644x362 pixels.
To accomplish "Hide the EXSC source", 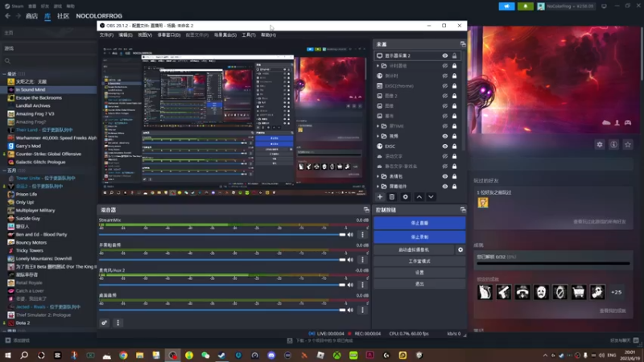I will 445,146.
